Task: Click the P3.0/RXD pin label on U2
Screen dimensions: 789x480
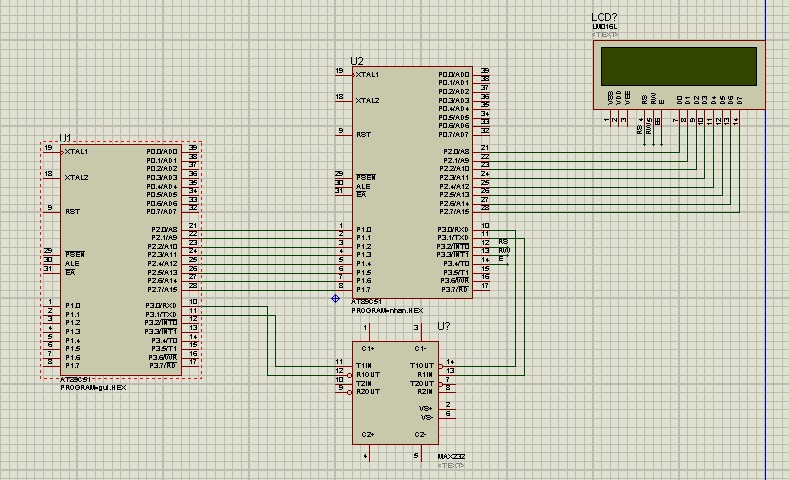Action: 453,229
